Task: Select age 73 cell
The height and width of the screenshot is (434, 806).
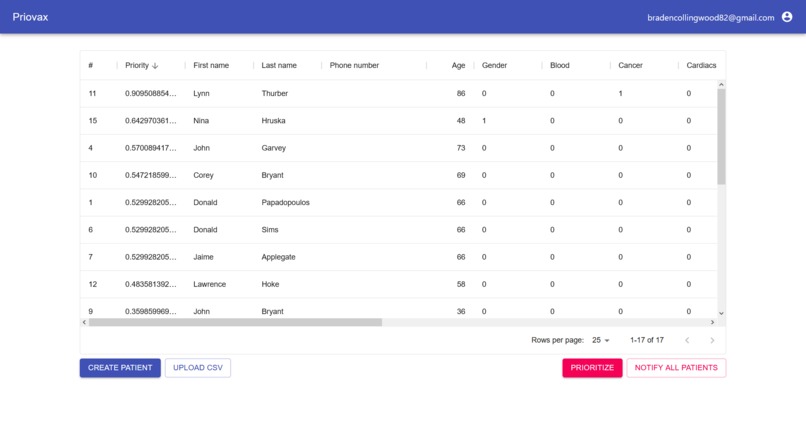Action: [x=461, y=148]
